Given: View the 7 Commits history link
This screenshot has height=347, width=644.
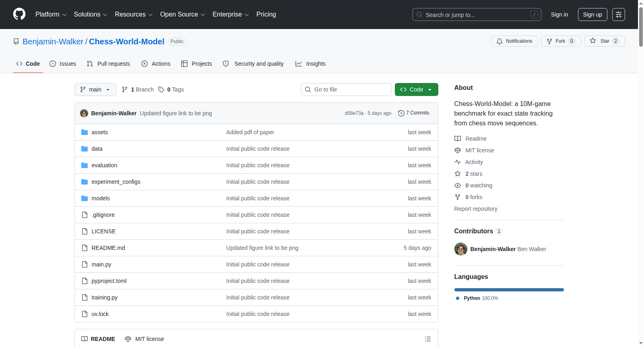Looking at the screenshot, I should coord(413,113).
